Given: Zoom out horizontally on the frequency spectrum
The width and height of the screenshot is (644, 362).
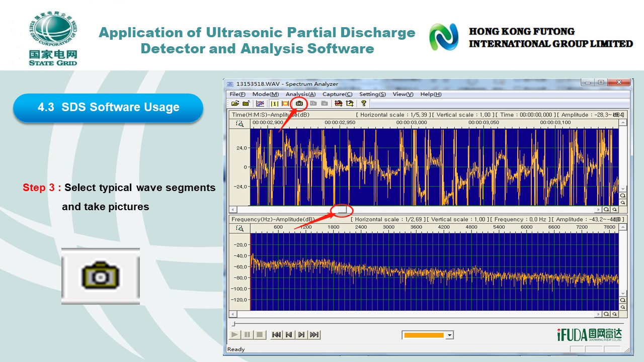Looking at the screenshot, I should [x=615, y=314].
